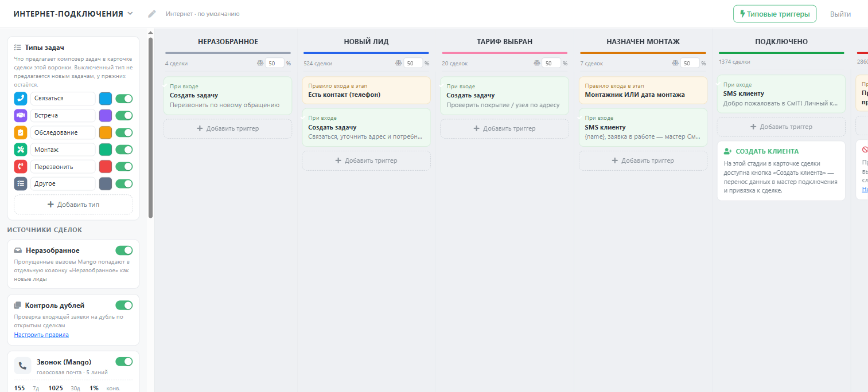Toggle the Звонок (Mango) source switch
The image size is (868, 392).
pos(124,362)
